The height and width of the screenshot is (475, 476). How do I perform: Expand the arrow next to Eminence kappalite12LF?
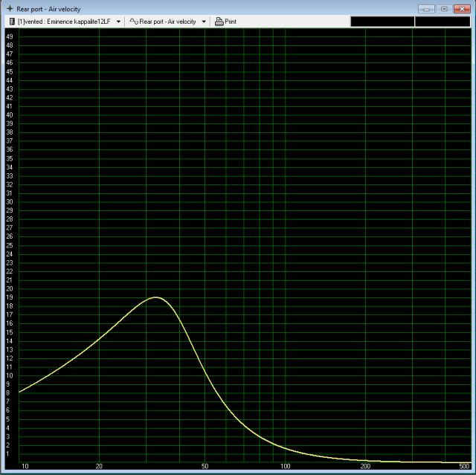point(118,22)
